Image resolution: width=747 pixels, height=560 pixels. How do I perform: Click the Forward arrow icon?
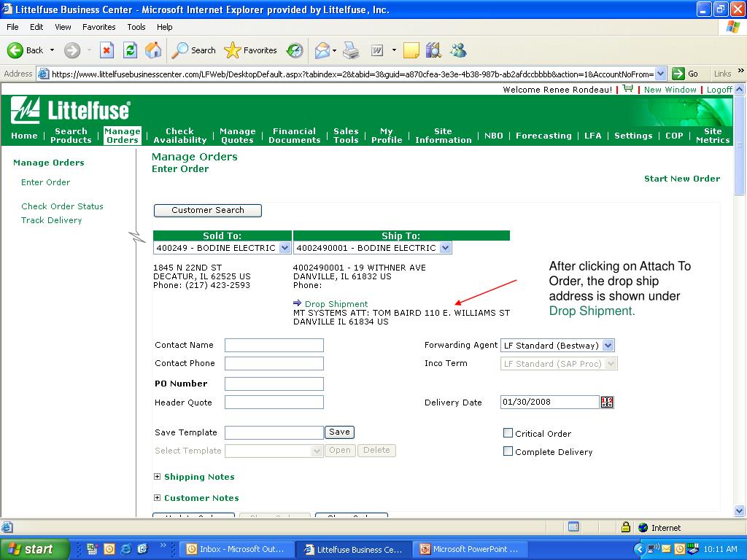(x=72, y=50)
